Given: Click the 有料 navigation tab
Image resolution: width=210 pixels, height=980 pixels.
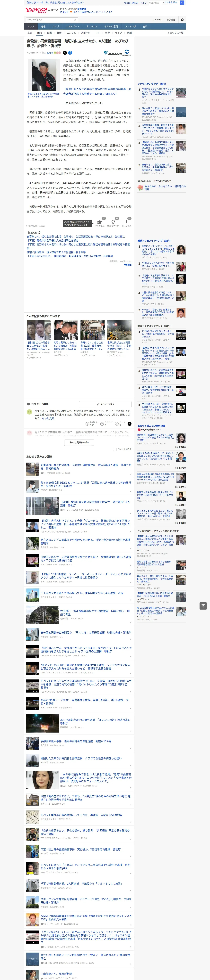Looking at the screenshot, I should [x=145, y=27].
